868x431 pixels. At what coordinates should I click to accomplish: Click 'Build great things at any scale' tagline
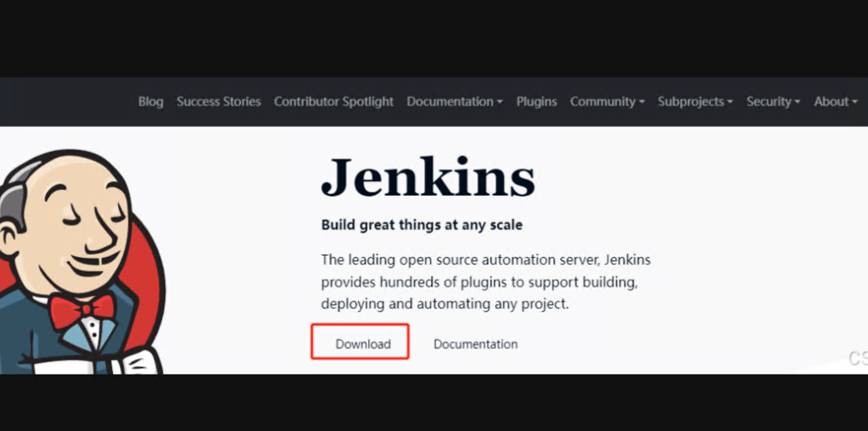(422, 225)
